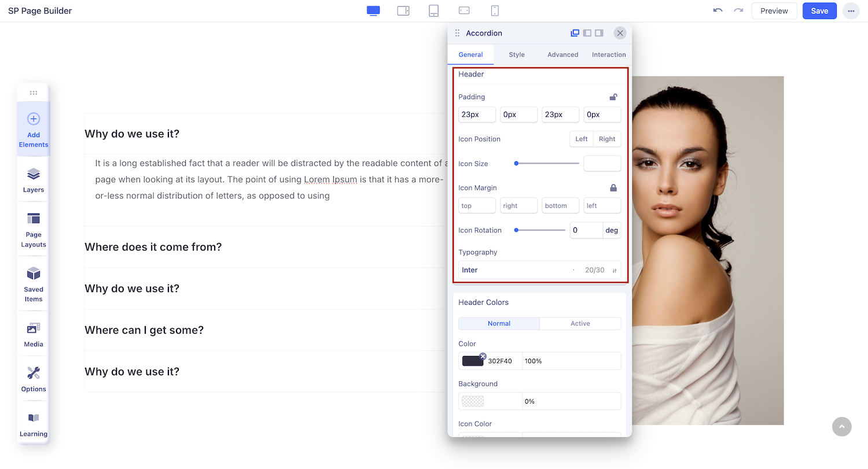
Task: Click the Icon Rotation degree input field
Action: tap(586, 230)
